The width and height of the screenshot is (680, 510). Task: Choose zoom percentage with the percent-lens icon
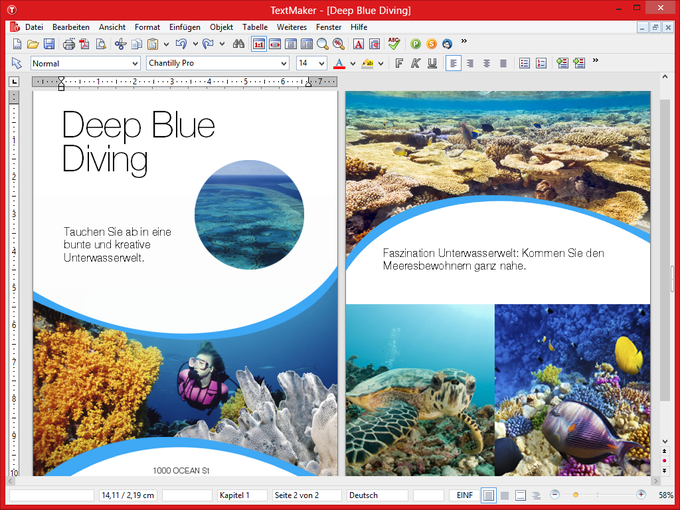[x=338, y=44]
